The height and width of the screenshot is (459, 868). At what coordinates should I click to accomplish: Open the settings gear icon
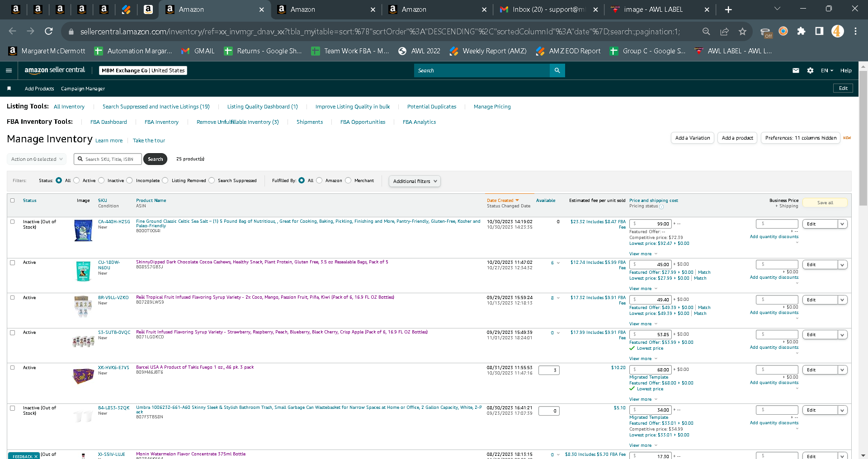tap(810, 70)
